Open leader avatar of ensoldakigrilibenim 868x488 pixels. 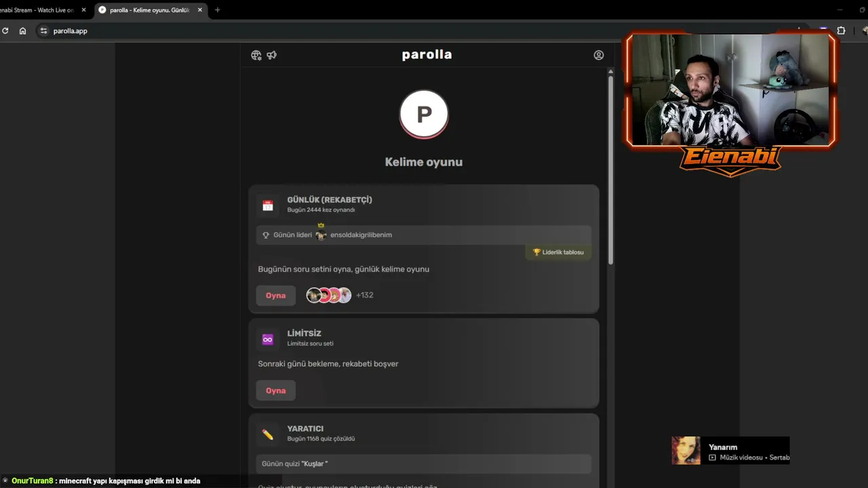(321, 235)
